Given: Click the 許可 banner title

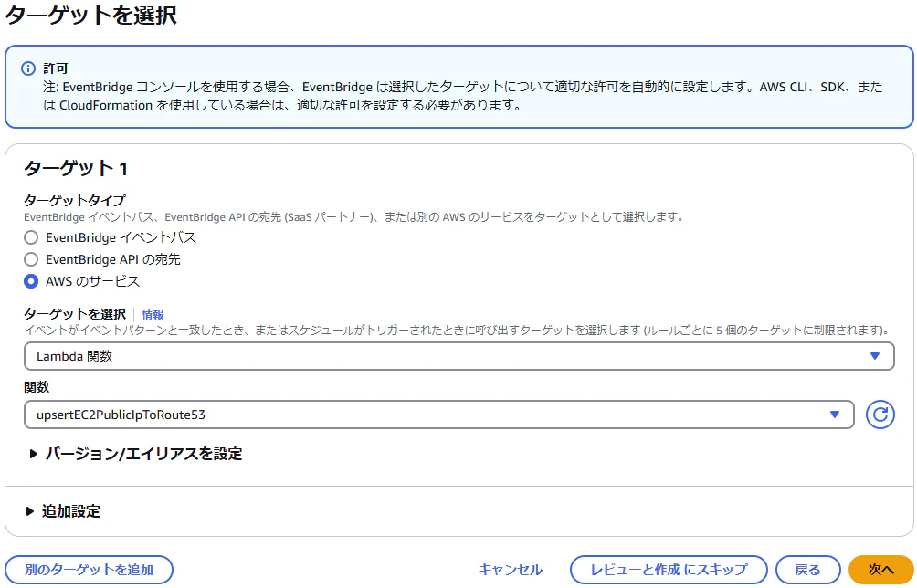Looking at the screenshot, I should pos(56,69).
